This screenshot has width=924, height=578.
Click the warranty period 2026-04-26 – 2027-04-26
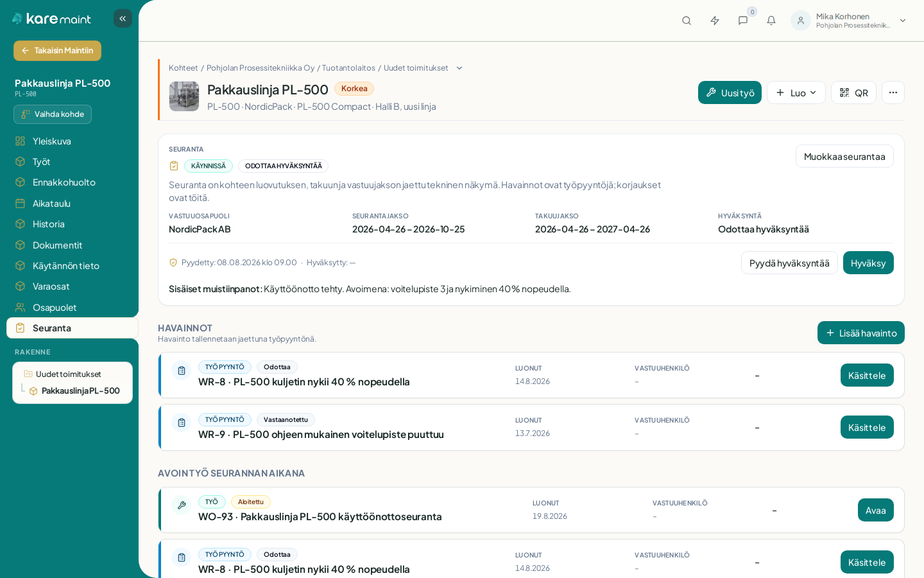coord(592,229)
